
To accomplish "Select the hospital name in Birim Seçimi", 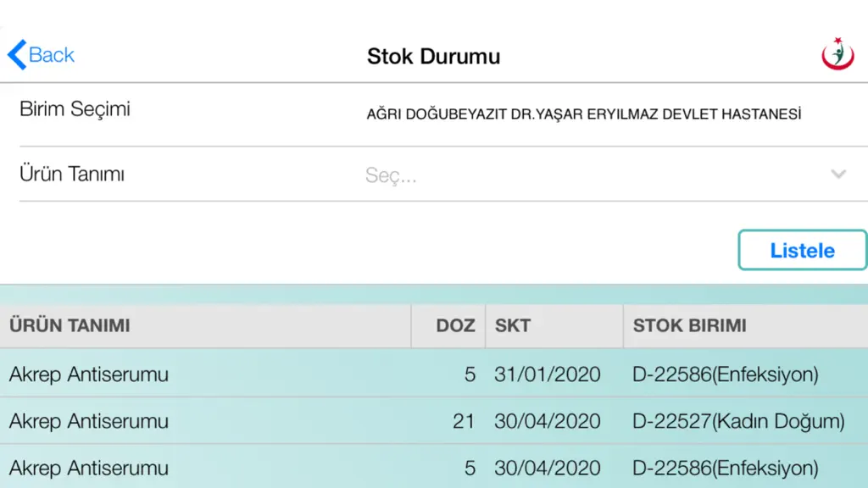I will (583, 114).
